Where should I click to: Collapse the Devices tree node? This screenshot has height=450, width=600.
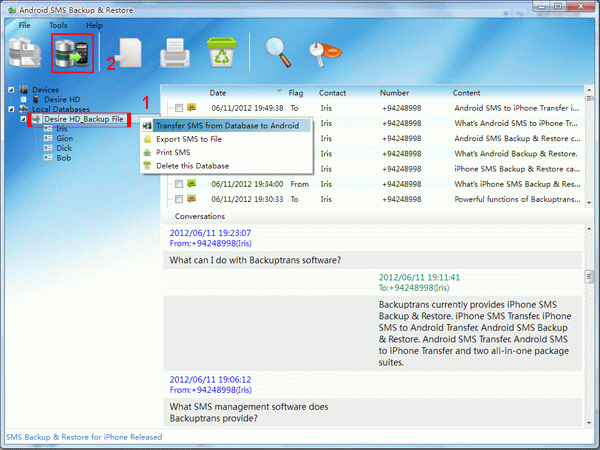coord(11,90)
